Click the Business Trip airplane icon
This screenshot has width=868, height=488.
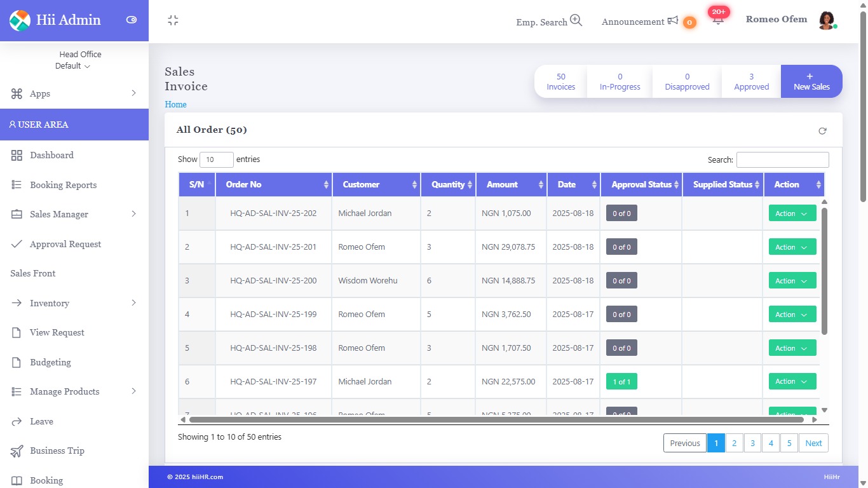click(17, 451)
